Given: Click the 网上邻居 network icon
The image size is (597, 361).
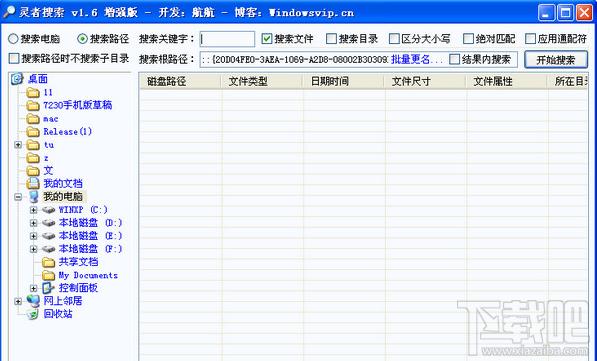Looking at the screenshot, I should point(33,301).
